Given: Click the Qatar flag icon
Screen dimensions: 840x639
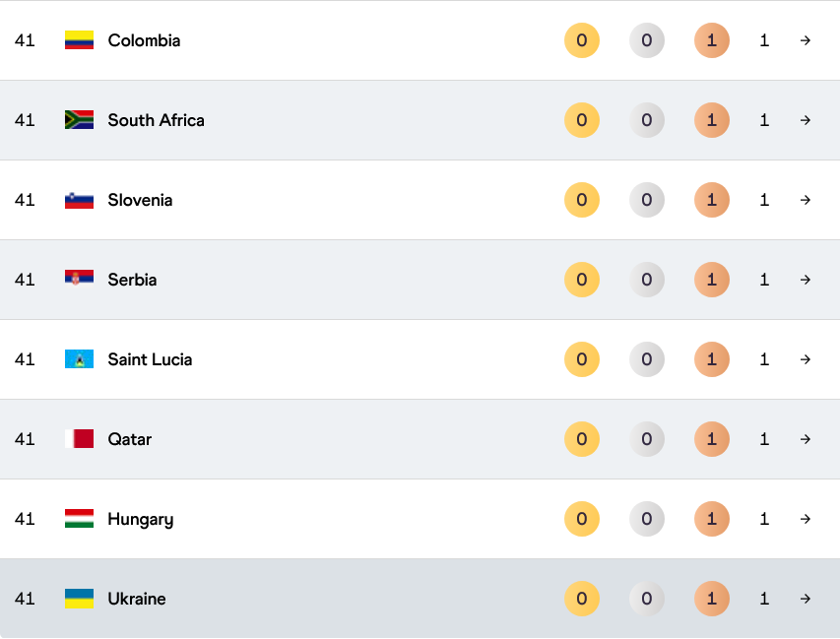Looking at the screenshot, I should tap(79, 439).
